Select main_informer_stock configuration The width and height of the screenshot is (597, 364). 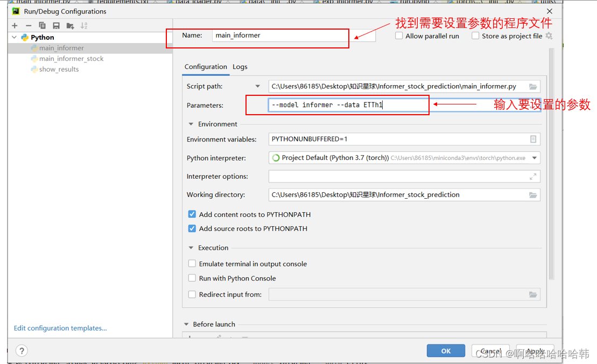click(71, 59)
